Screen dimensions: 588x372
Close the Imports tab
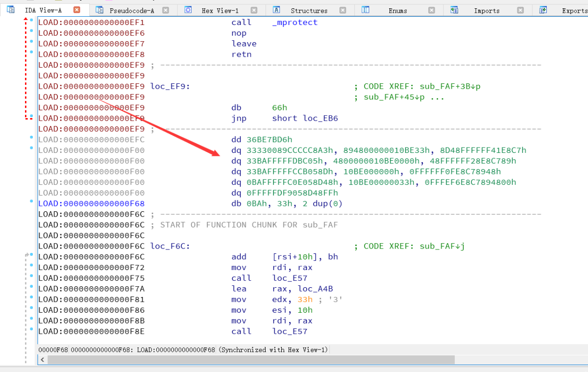click(520, 10)
